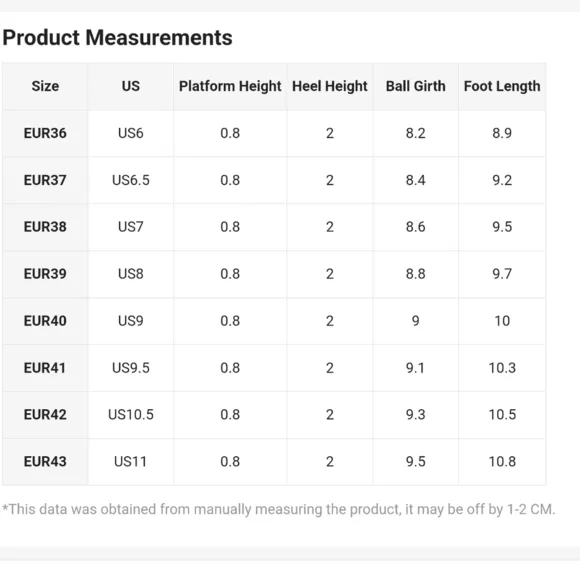
Task: Select the US10.5 cell
Action: pyautogui.click(x=131, y=415)
